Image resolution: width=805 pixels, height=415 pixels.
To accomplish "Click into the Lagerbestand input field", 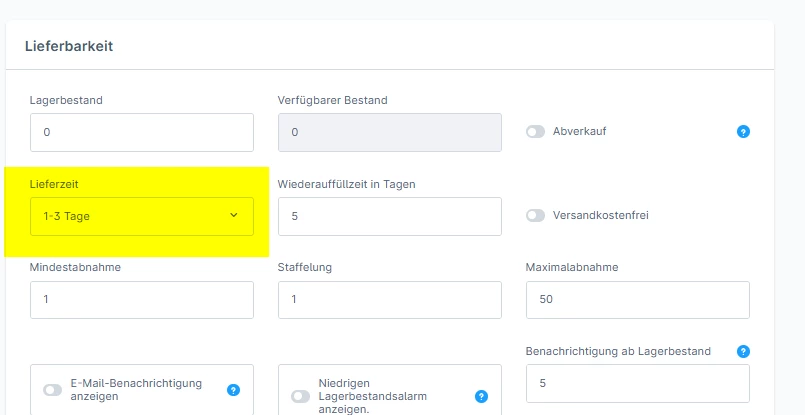I will pos(142,133).
